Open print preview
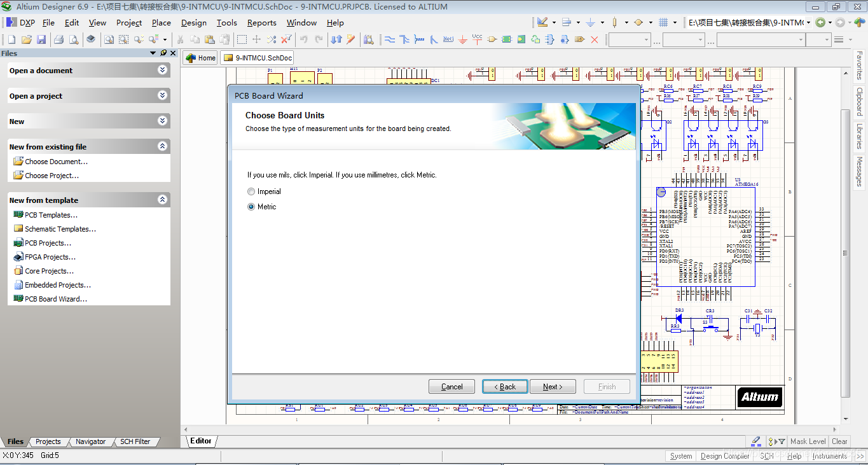Image resolution: width=868 pixels, height=465 pixels. pyautogui.click(x=74, y=39)
